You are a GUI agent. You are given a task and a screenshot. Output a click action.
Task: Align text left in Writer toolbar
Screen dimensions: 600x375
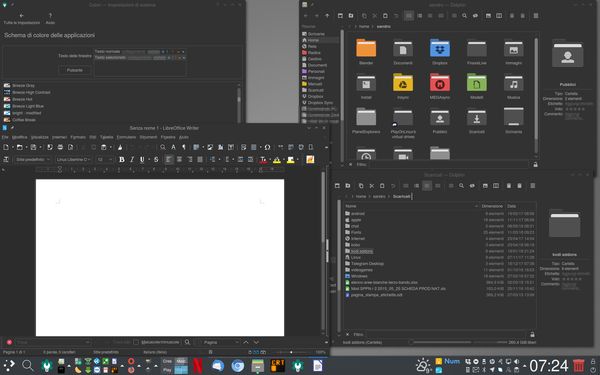169,160
